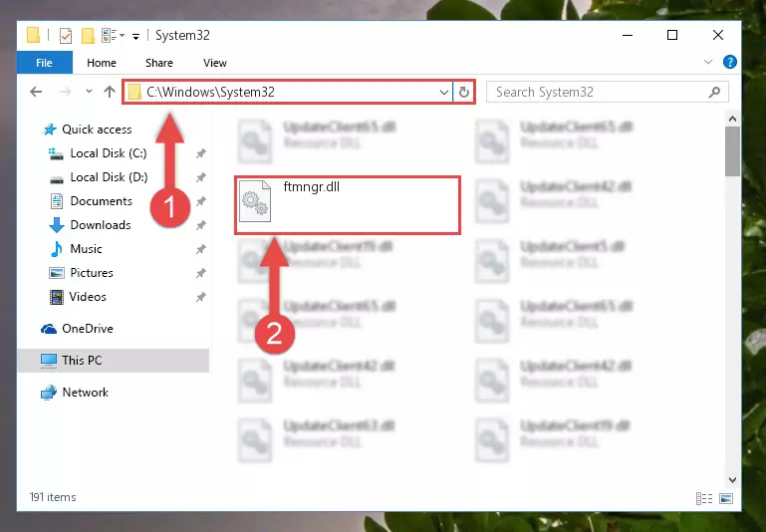Switch to large icons view layout
Image resolution: width=766 pixels, height=532 pixels.
[726, 498]
